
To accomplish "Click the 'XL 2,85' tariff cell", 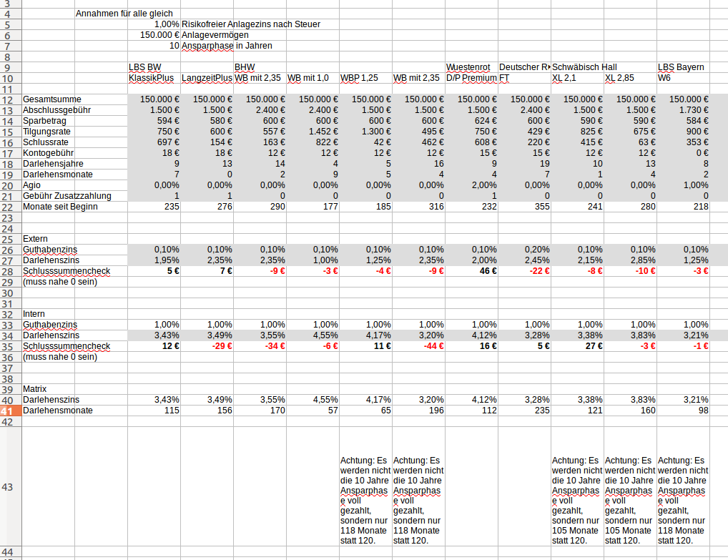I will tap(631, 77).
